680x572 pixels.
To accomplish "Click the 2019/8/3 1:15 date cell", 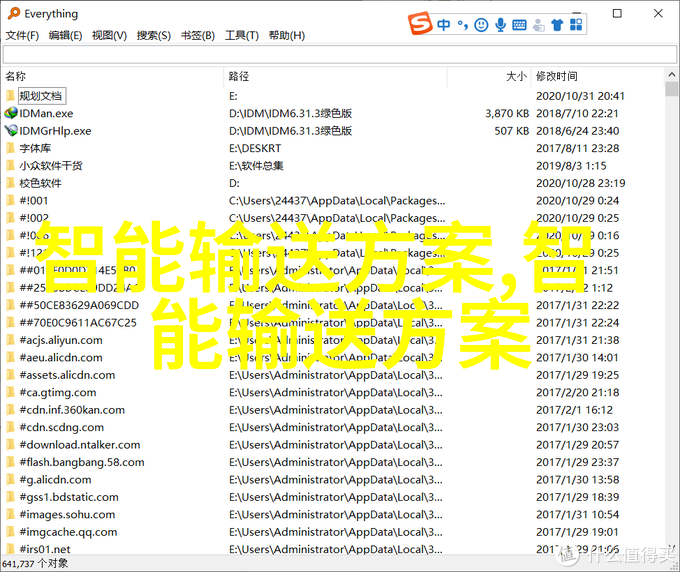I will (x=571, y=166).
